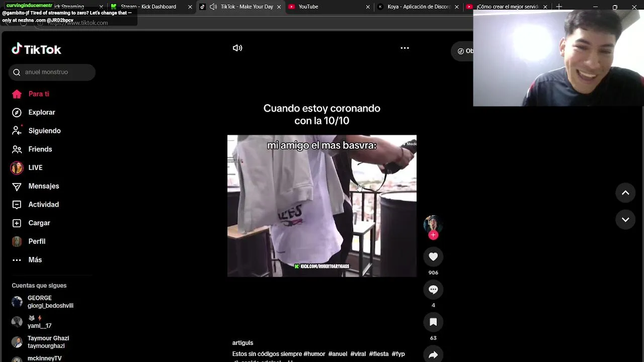Open comments with speech bubble icon

(433, 290)
